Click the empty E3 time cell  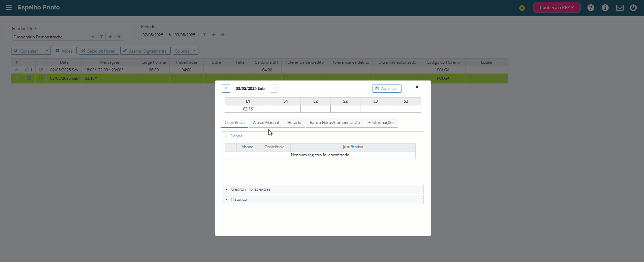376,109
